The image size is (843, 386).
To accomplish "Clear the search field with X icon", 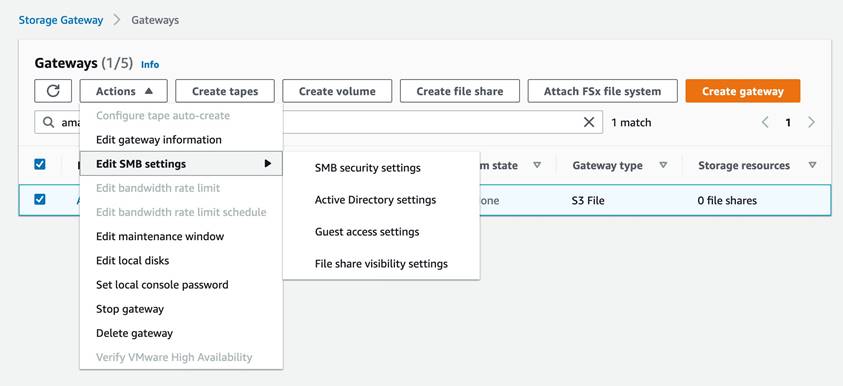I will tap(589, 123).
